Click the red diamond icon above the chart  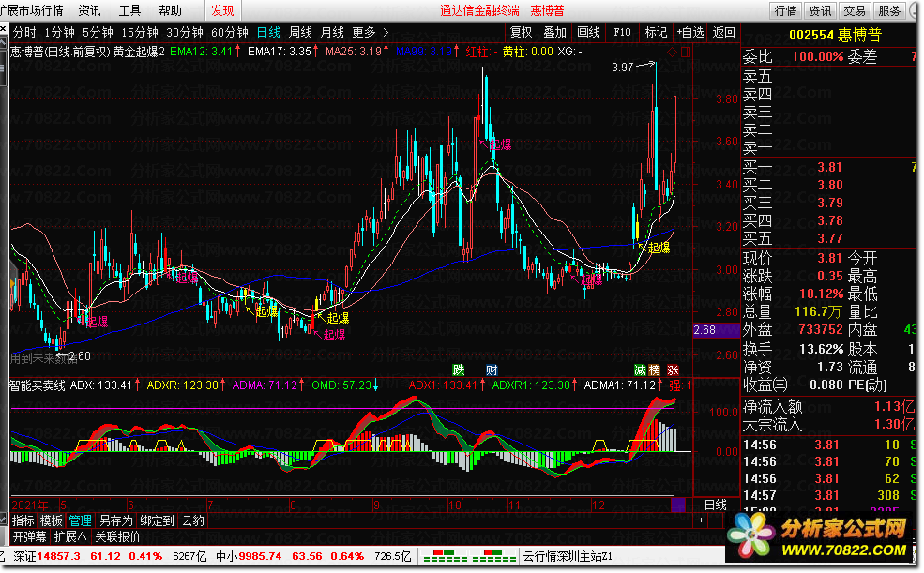point(672,52)
